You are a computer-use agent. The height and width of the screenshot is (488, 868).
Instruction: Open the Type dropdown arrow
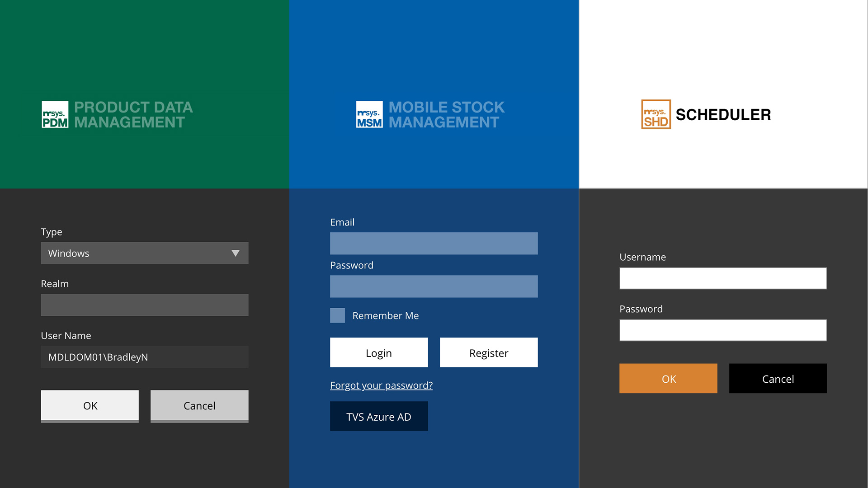pyautogui.click(x=235, y=253)
